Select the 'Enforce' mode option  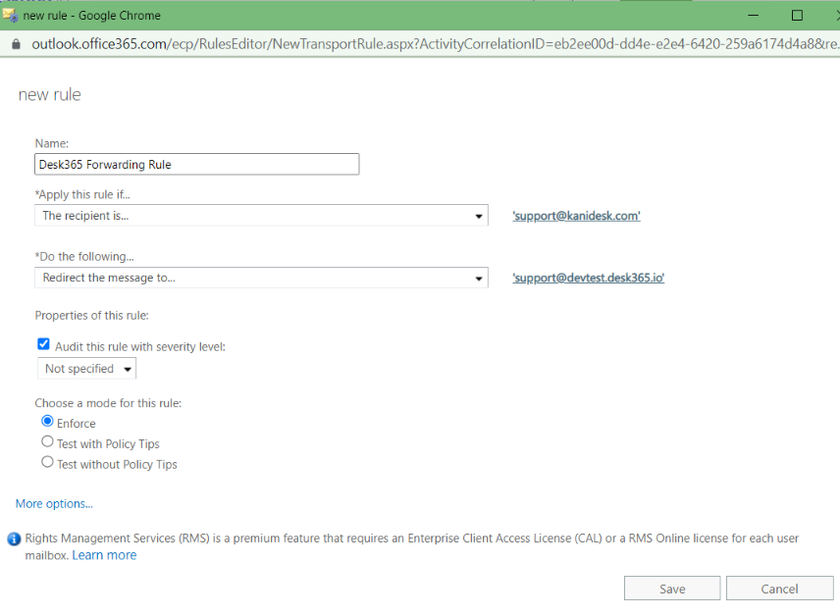[x=47, y=422]
